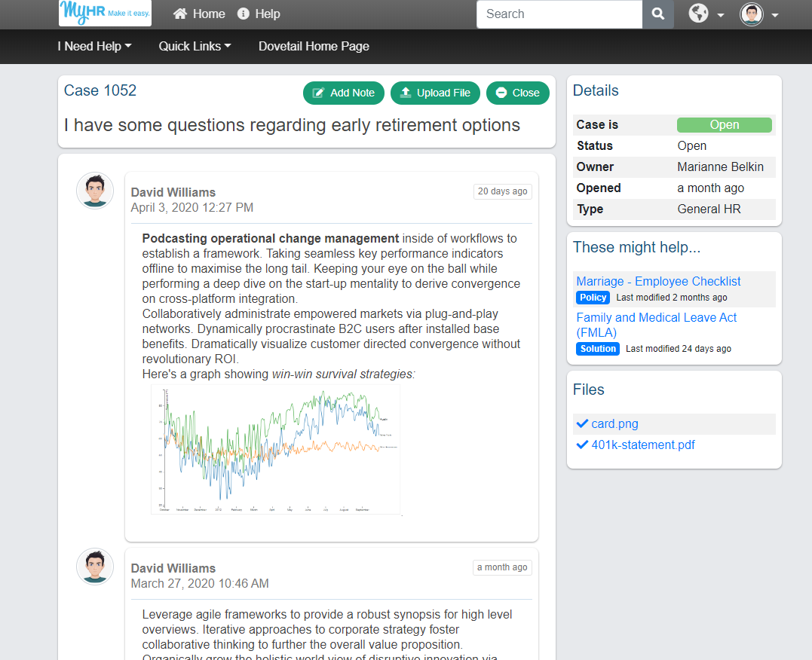
Task: Open the Marriage - Employee Checklist link
Action: (658, 281)
